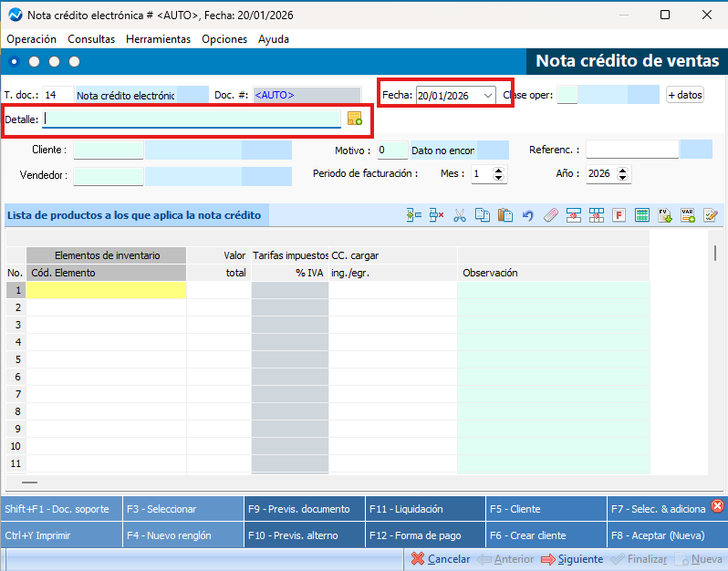The width and height of the screenshot is (728, 571).
Task: Click the scissors cut icon
Action: click(x=460, y=215)
